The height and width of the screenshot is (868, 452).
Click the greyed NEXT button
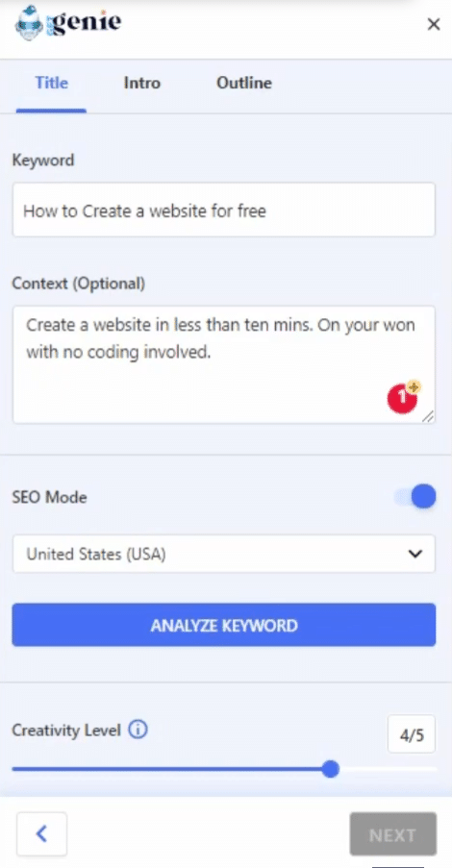point(392,834)
